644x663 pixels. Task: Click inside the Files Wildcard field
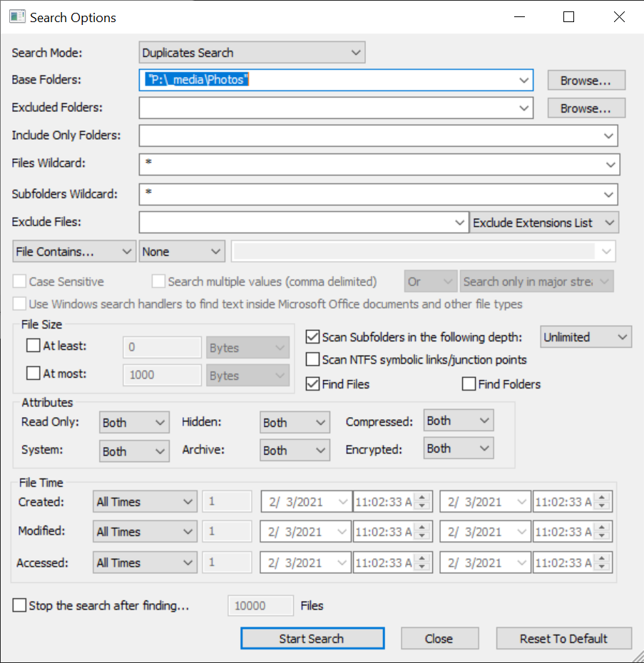(x=371, y=165)
